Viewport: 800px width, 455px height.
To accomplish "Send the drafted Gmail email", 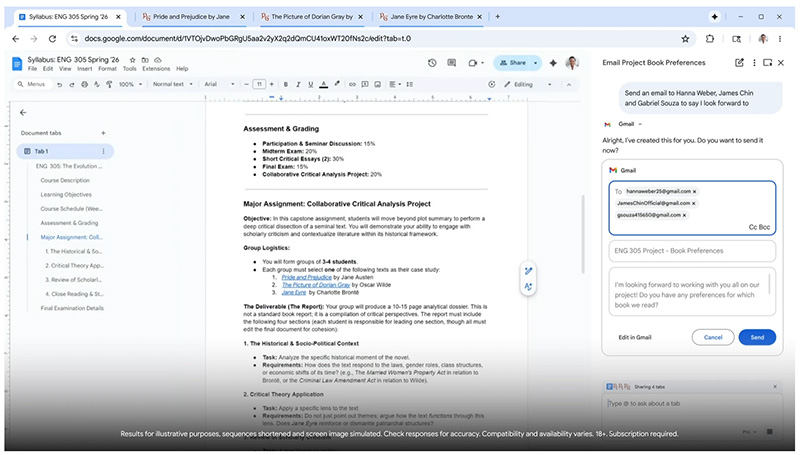I will click(x=756, y=338).
